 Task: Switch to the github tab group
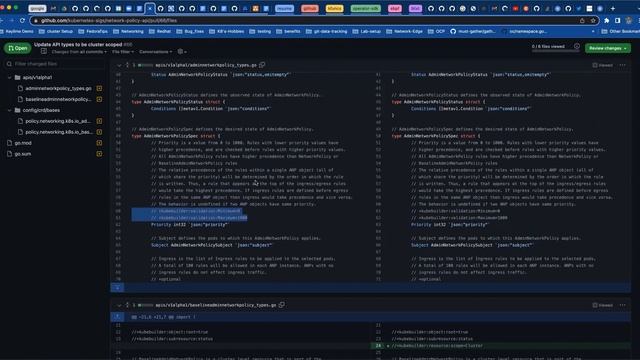point(309,8)
